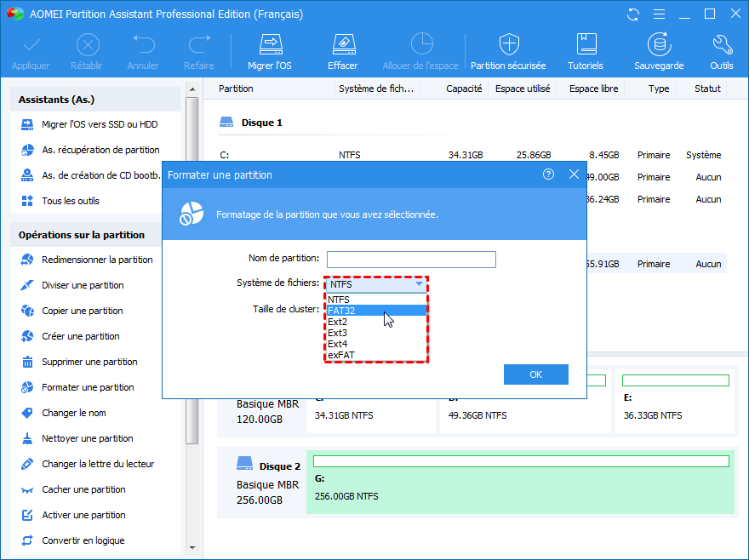Viewport: 749px width, 560px height.
Task: Click the Système de fichiers column header
Action: coord(376,89)
